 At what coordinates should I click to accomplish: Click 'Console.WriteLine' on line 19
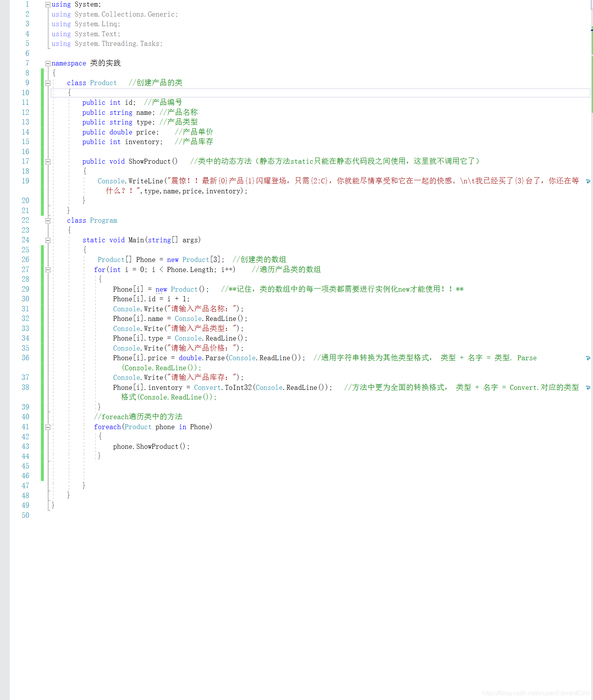[131, 181]
